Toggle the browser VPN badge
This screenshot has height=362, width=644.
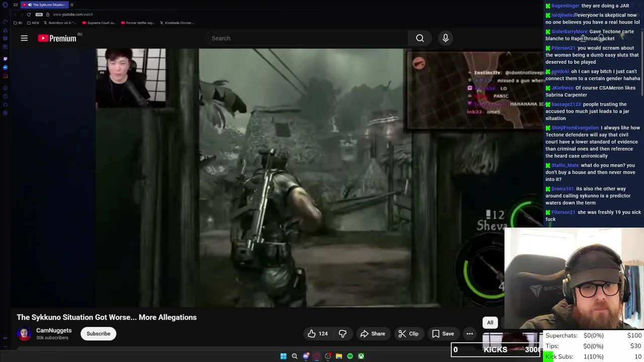click(39, 15)
